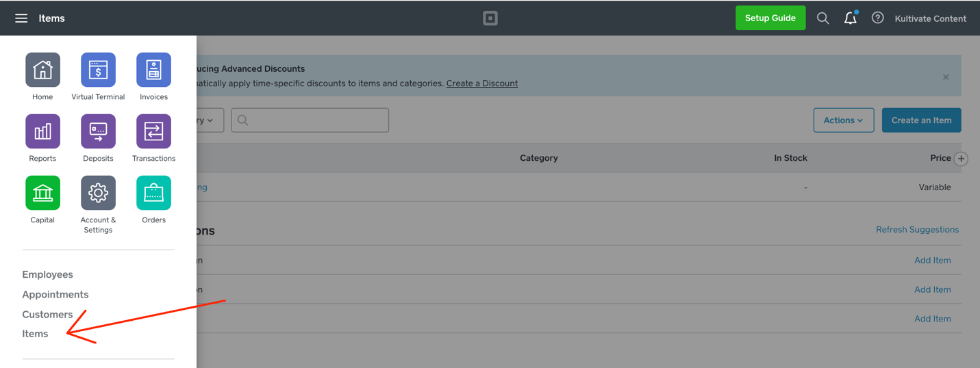
Task: Open the Home icon
Action: pyautogui.click(x=42, y=70)
